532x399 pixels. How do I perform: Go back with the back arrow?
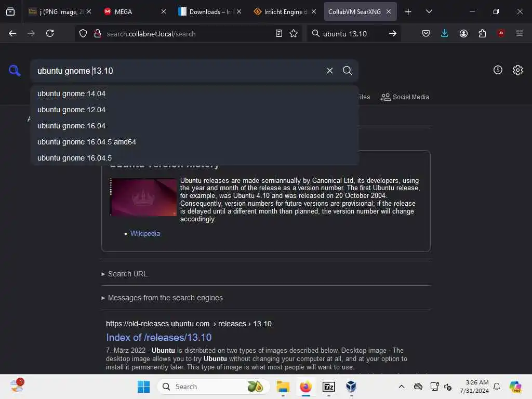click(12, 33)
